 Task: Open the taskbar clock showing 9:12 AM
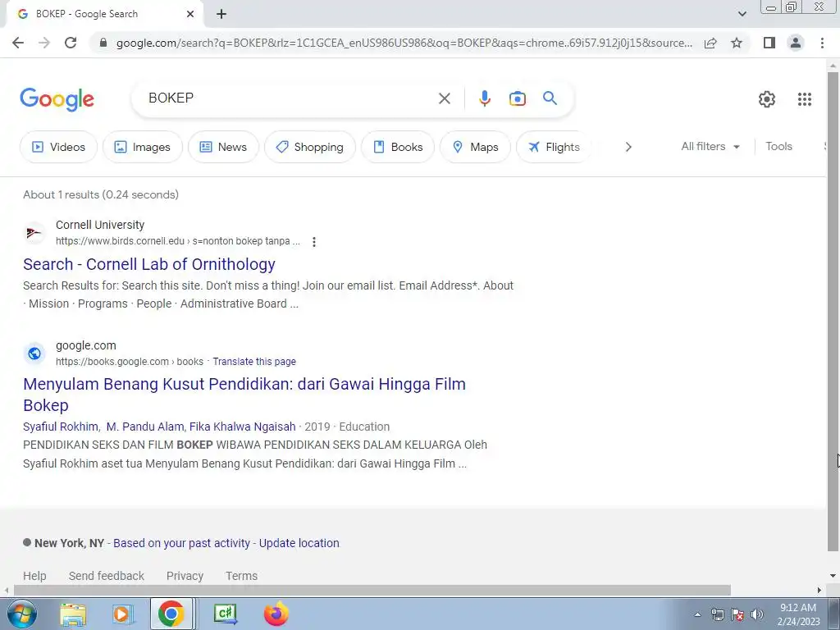pos(798,614)
